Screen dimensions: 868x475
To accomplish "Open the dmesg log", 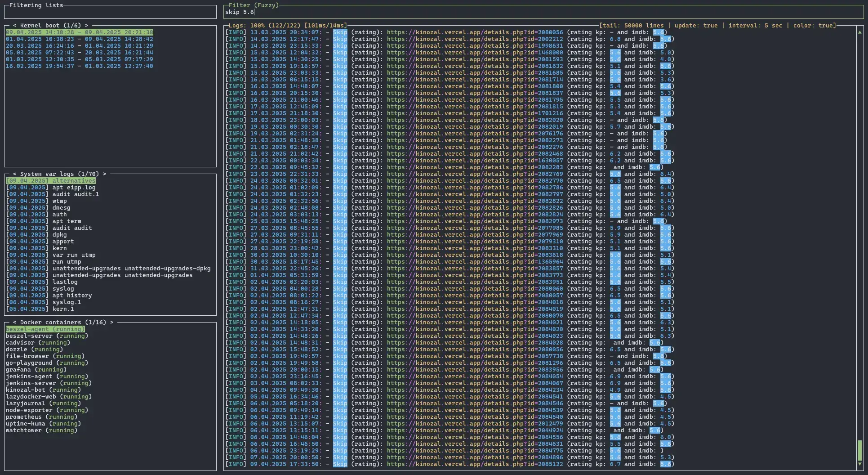I will (38, 208).
